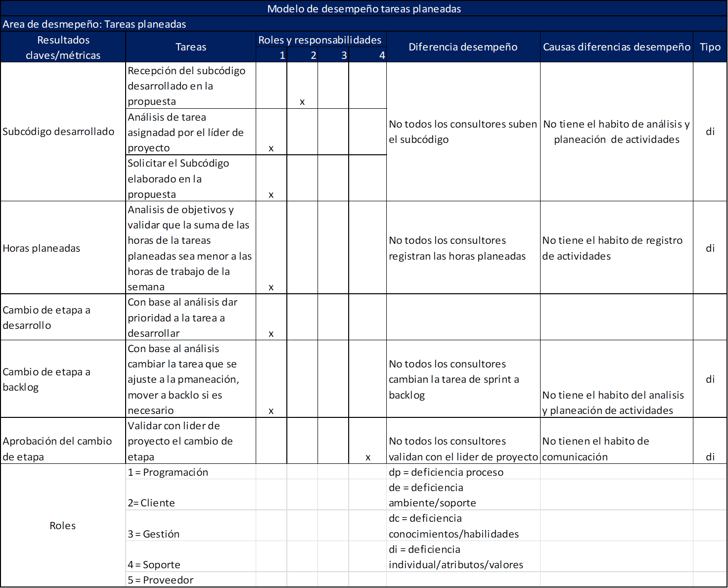728x588 pixels.
Task: Click the 'de = deficiencia ambiente/soporte' cell
Action: pyautogui.click(x=463, y=495)
